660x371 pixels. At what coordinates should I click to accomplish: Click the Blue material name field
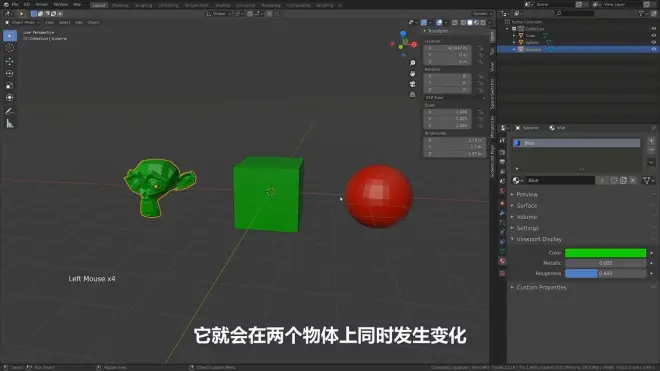560,180
